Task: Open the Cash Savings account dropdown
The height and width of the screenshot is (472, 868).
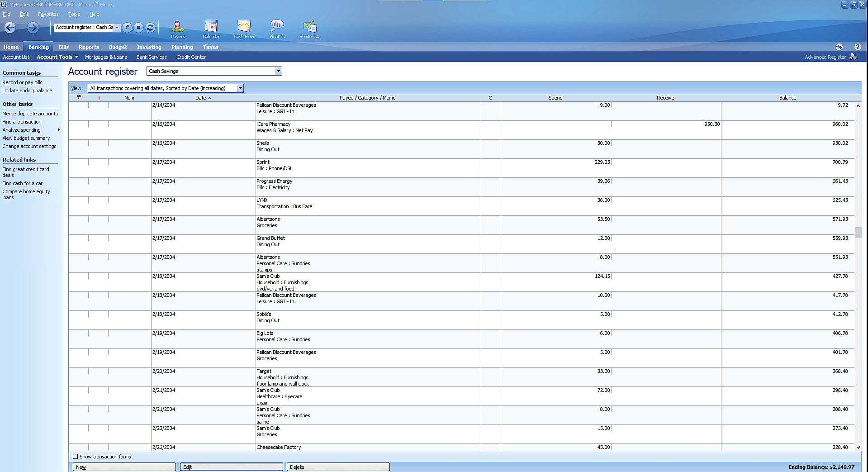Action: [278, 71]
